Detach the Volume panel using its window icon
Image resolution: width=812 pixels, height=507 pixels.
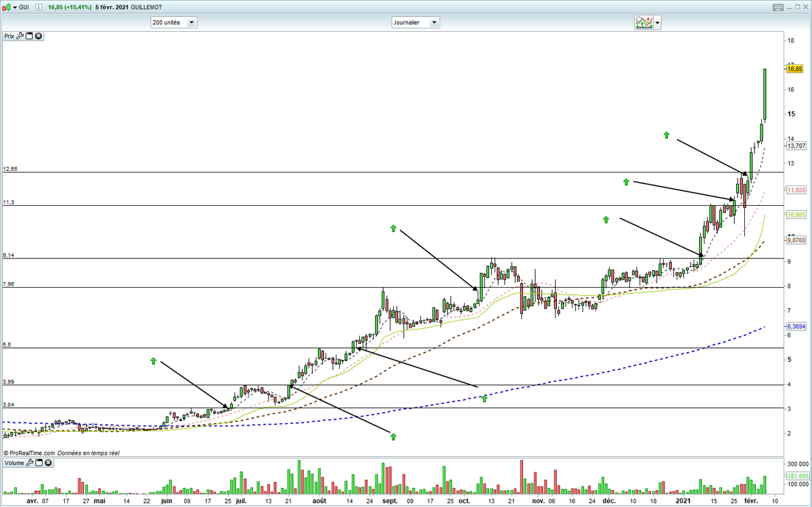[39, 464]
